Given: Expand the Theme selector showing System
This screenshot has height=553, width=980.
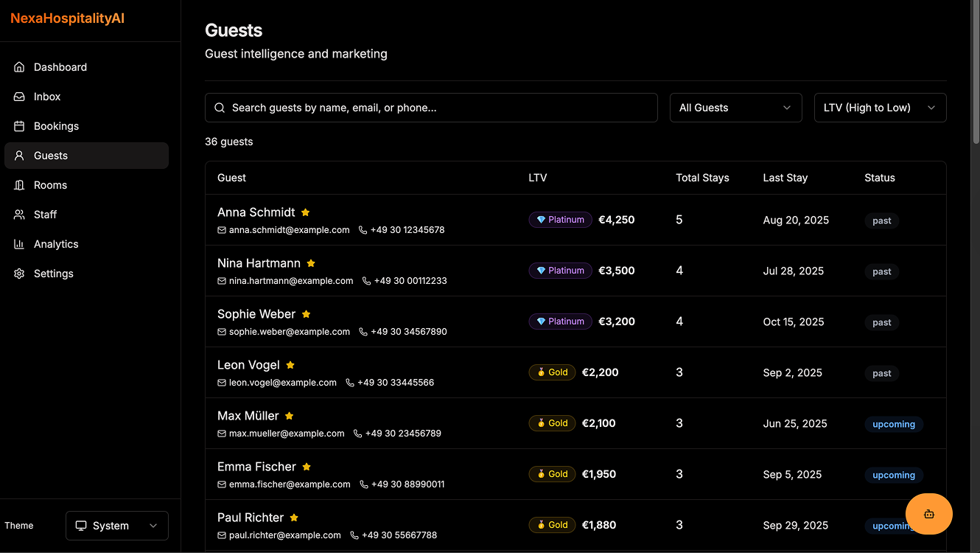Looking at the screenshot, I should click(116, 525).
